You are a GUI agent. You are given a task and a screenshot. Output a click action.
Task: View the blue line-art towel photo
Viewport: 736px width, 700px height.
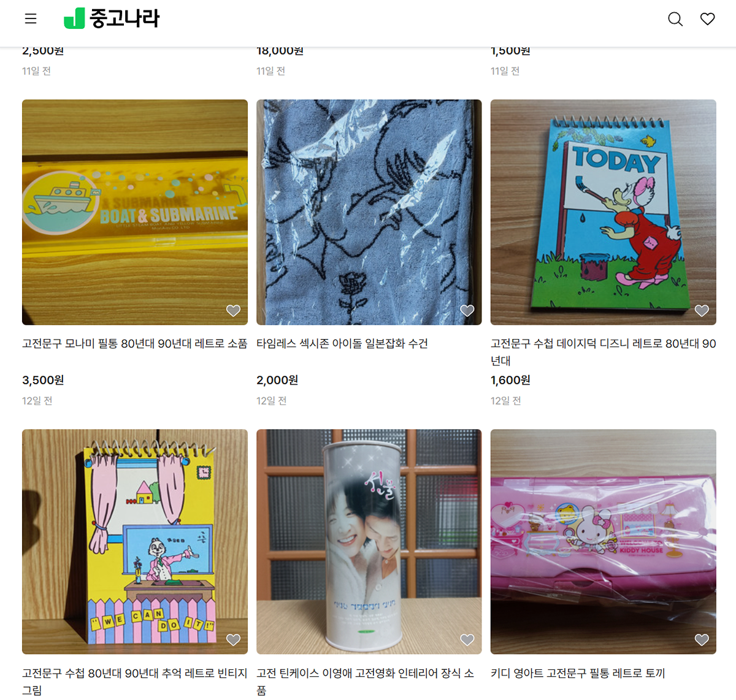coord(369,212)
